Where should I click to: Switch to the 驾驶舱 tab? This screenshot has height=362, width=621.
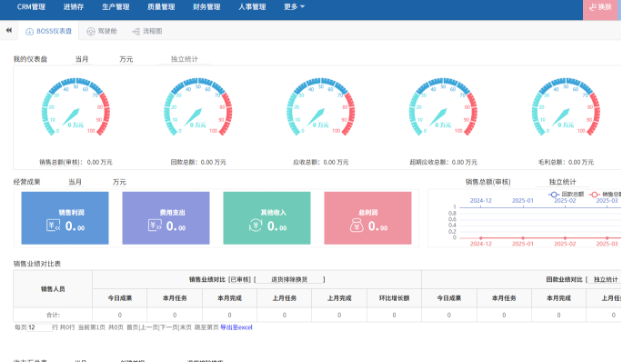coord(102,31)
